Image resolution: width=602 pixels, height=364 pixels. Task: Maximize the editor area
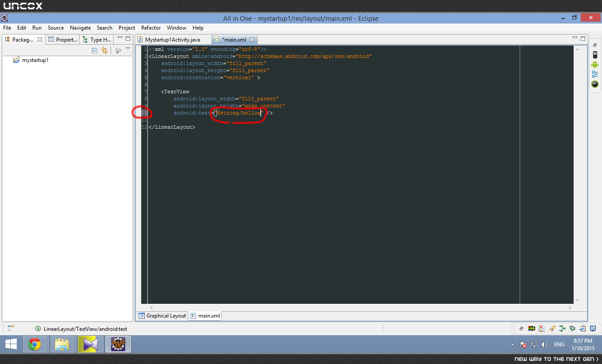click(x=583, y=38)
